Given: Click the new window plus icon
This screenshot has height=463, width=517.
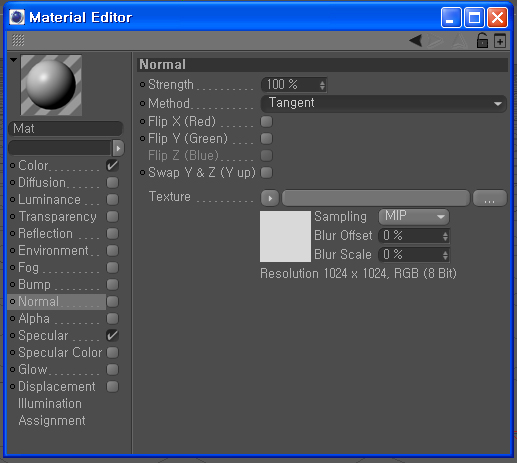Looking at the screenshot, I should [500, 41].
